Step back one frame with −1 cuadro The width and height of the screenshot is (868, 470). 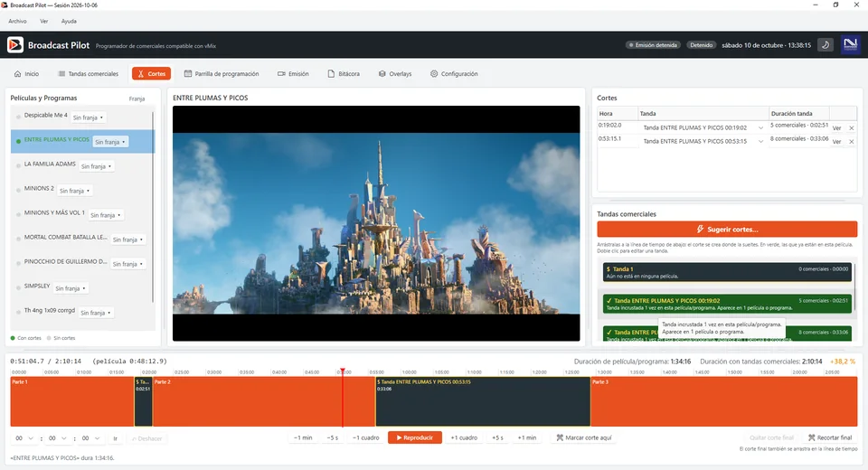[x=366, y=437]
